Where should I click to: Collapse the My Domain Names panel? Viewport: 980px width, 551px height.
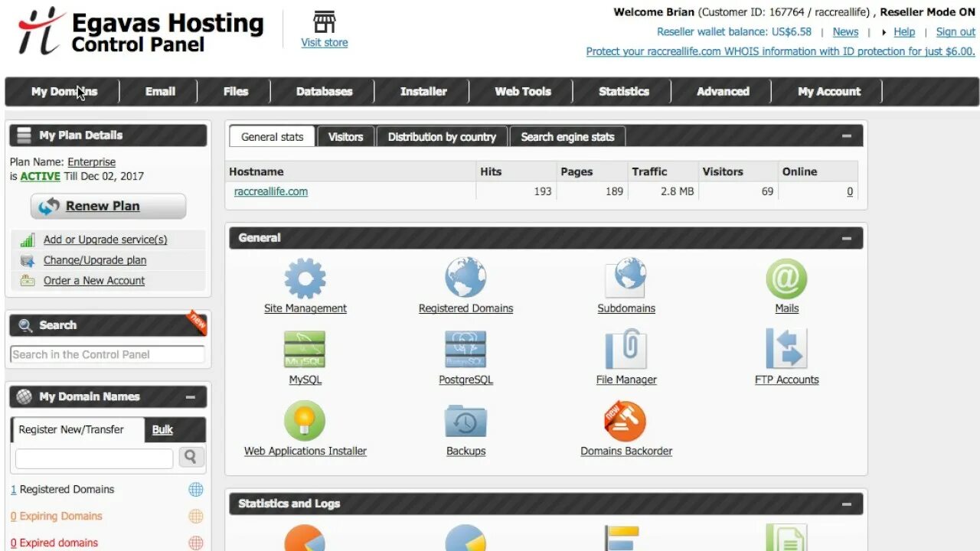[x=191, y=397]
